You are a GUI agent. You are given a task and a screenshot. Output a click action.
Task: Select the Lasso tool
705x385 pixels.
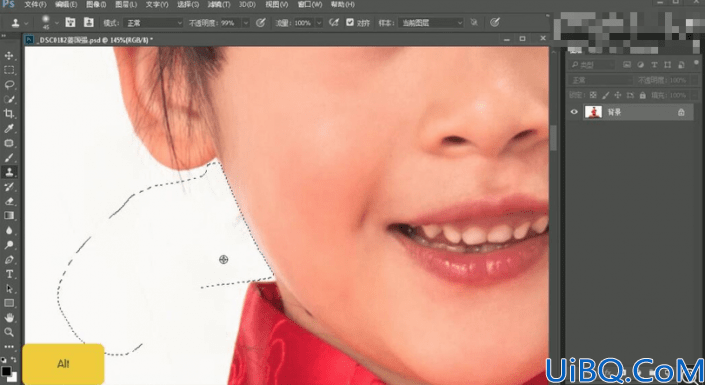9,85
